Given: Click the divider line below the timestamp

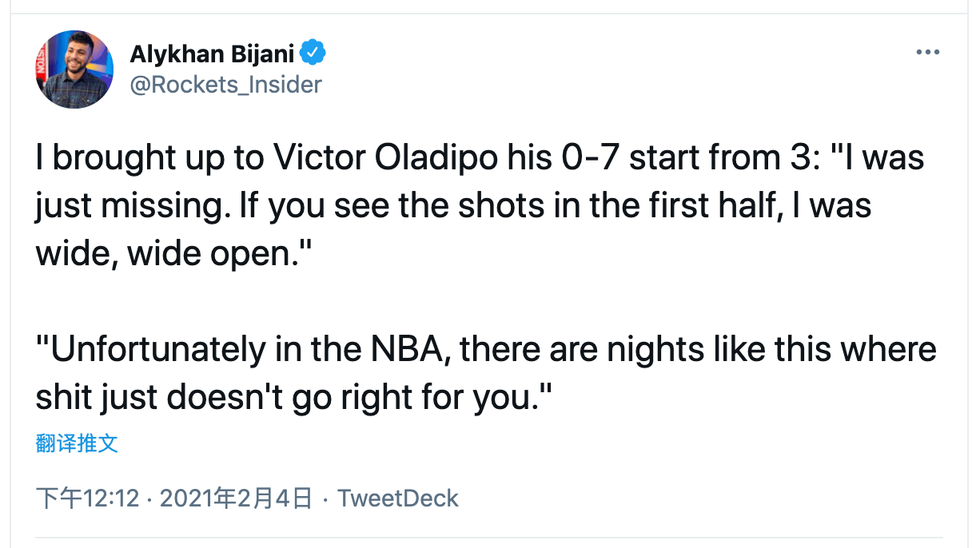Looking at the screenshot, I should point(490,537).
